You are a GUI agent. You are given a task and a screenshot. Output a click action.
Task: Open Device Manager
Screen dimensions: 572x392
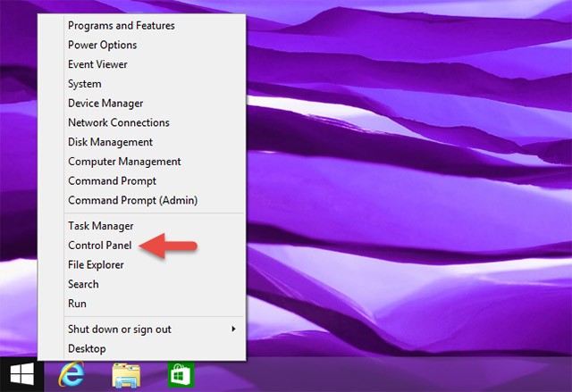point(105,104)
